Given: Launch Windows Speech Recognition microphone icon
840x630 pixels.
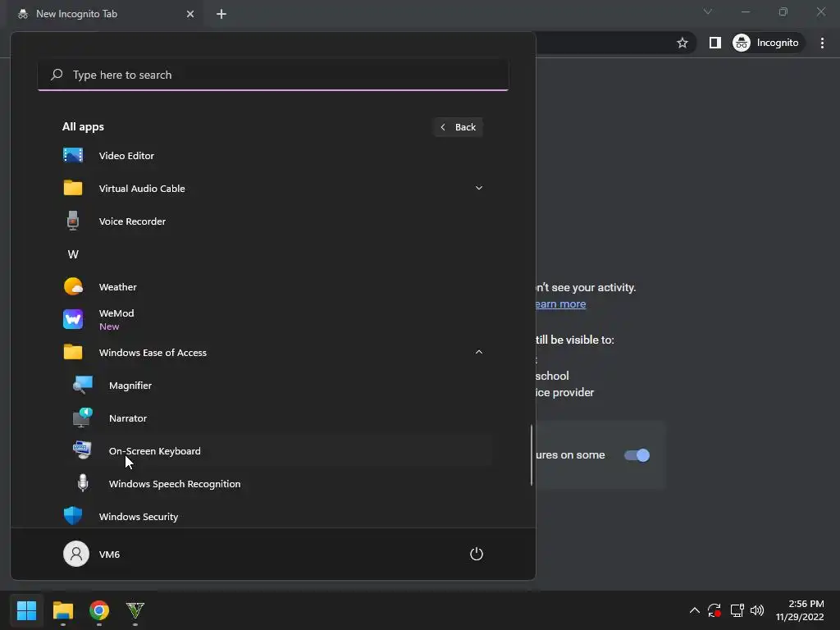Looking at the screenshot, I should tap(83, 483).
